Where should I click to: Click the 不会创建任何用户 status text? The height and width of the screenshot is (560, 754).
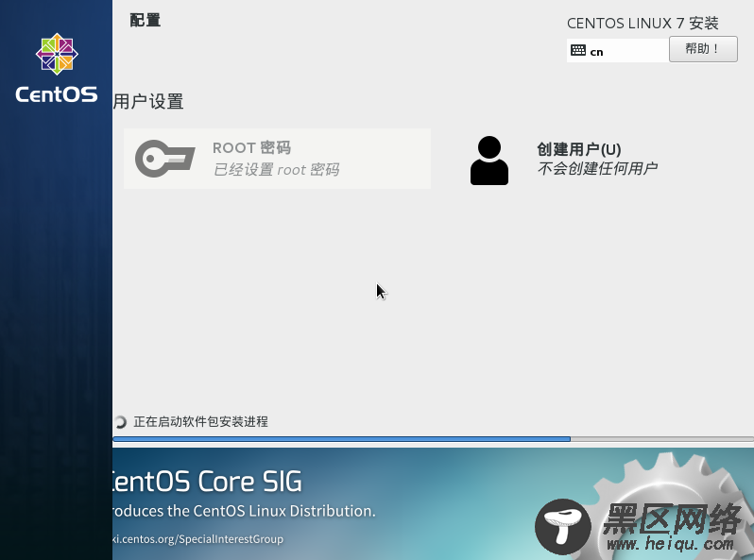pyautogui.click(x=597, y=168)
